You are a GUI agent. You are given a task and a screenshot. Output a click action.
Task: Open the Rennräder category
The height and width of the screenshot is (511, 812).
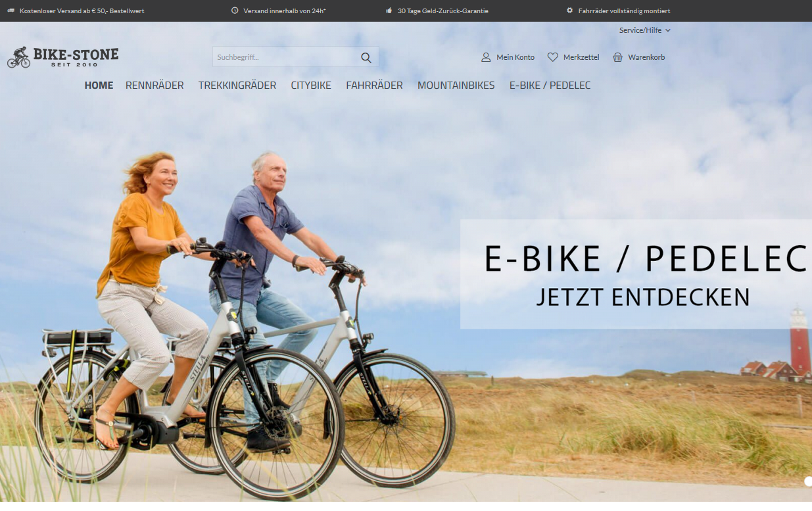[x=155, y=85]
